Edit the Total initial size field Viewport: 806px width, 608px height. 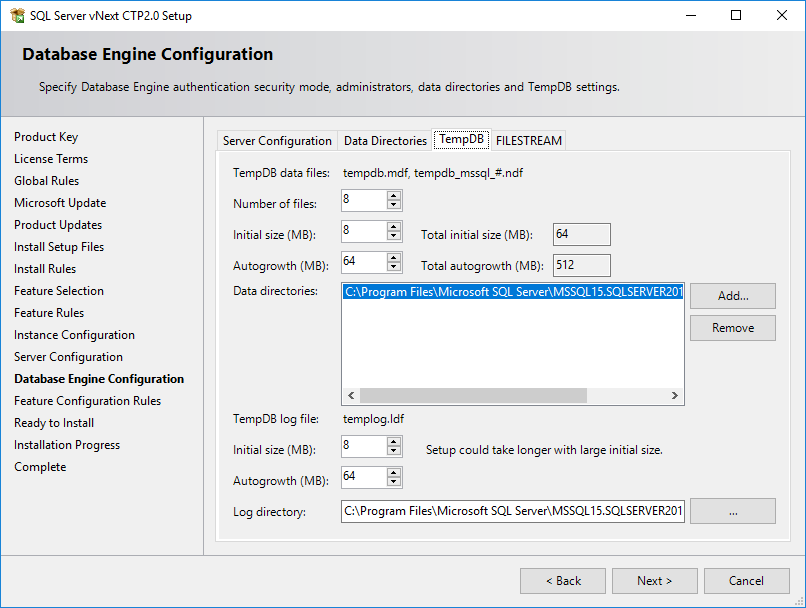tap(581, 234)
